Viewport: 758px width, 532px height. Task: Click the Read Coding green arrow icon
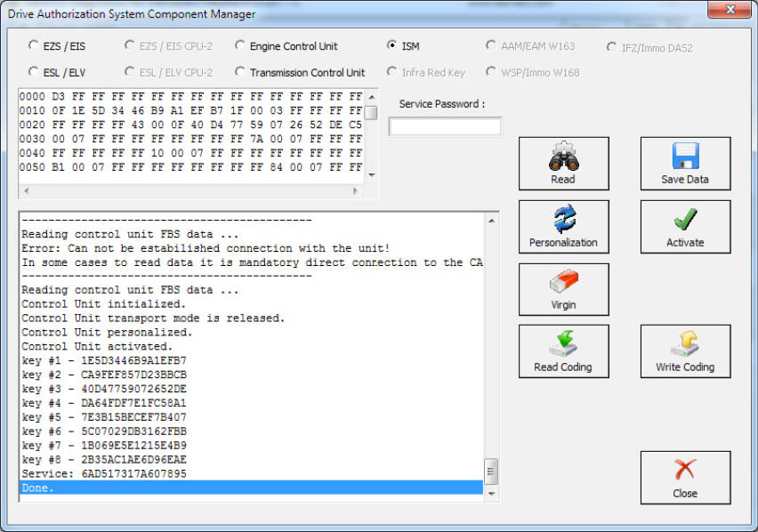tap(563, 345)
